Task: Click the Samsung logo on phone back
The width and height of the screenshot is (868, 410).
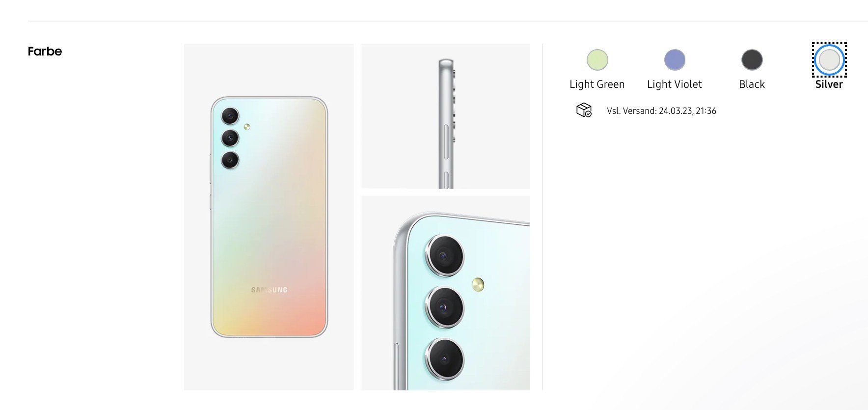Action: (270, 290)
